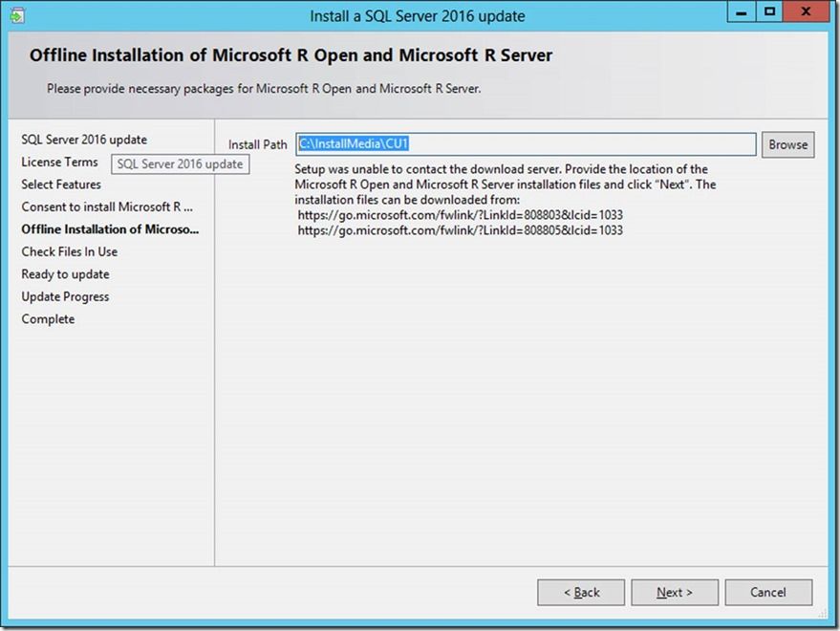
Task: Minimize the installer window
Action: (742, 11)
